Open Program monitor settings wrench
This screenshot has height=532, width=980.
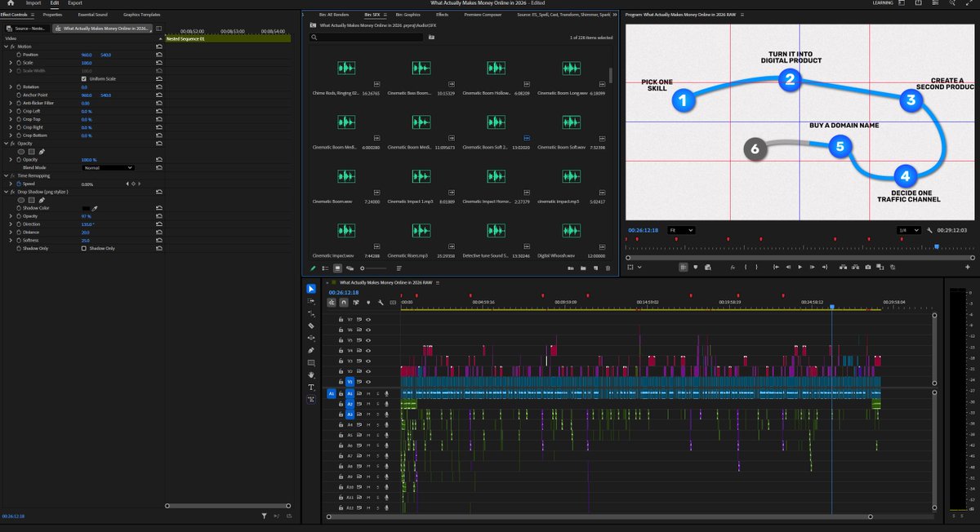coord(930,230)
